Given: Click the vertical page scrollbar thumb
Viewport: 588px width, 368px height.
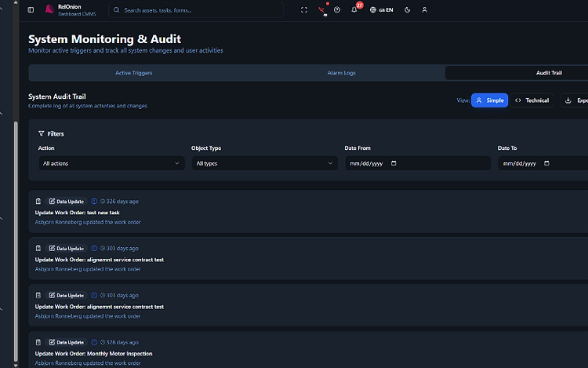Looking at the screenshot, I should pos(16,242).
